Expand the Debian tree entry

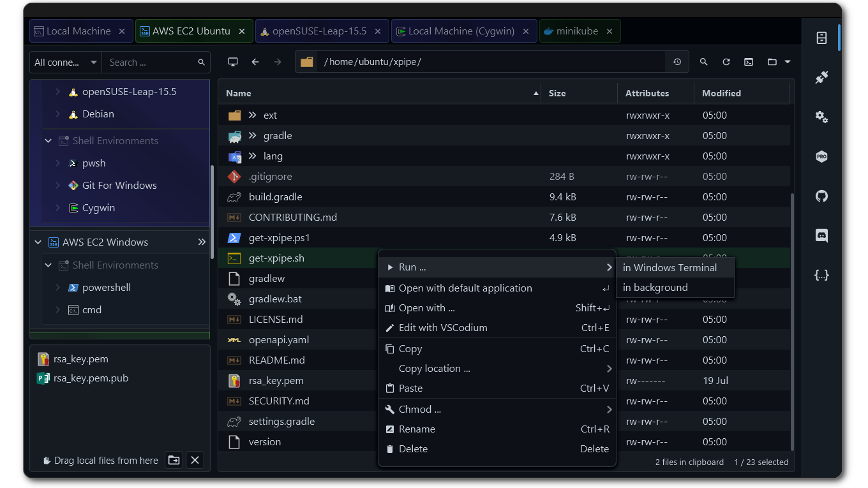57,114
